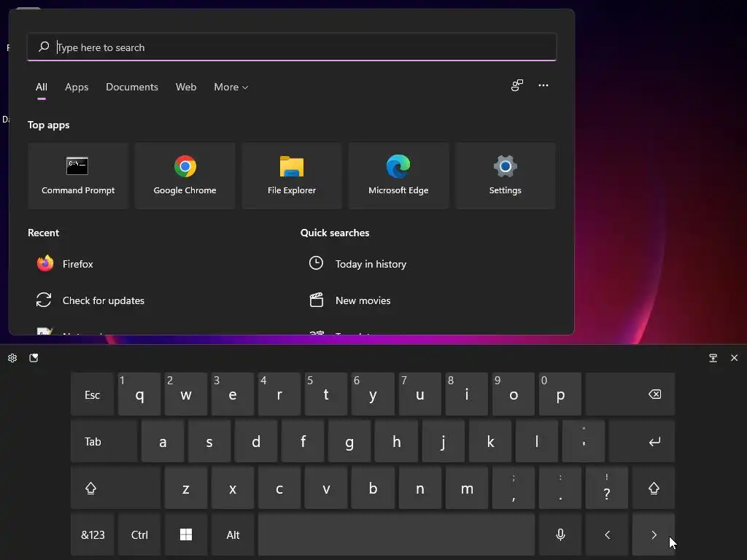
Task: Tap the q key
Action: [139, 394]
